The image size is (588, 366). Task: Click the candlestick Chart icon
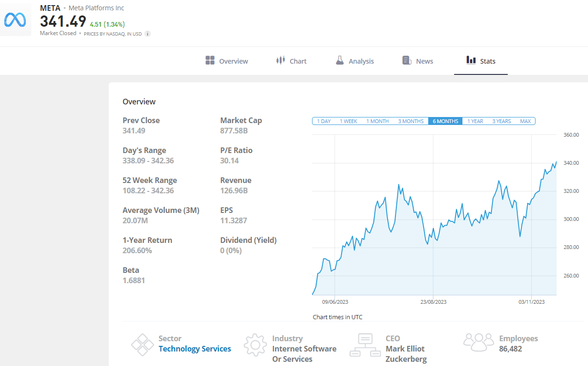(x=281, y=60)
